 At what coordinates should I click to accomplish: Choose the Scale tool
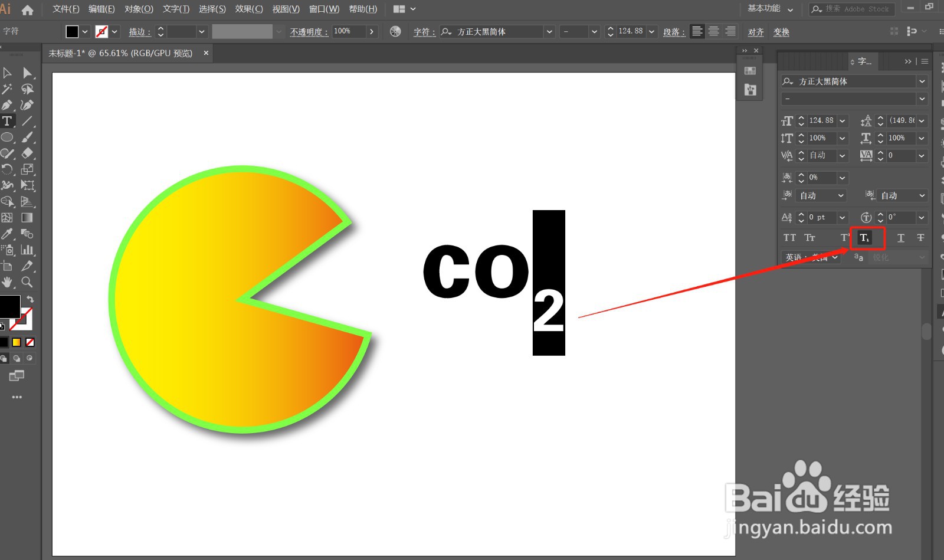coord(27,169)
